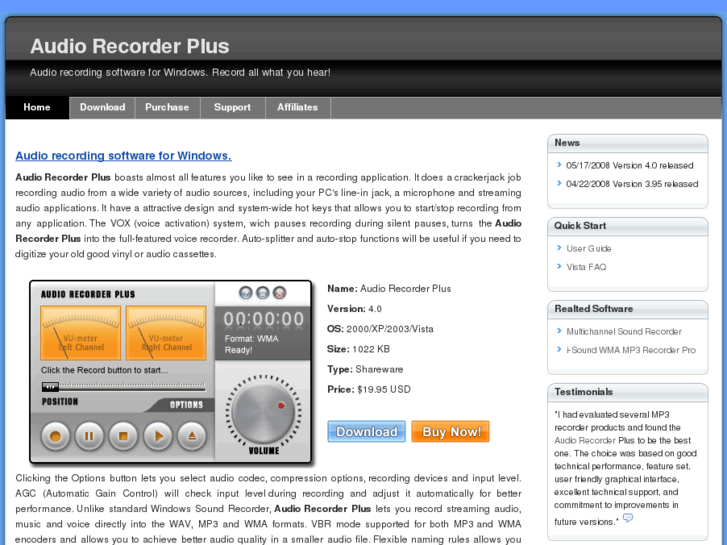Open the 04/22/2008 Version 3.95 released news

(x=632, y=184)
